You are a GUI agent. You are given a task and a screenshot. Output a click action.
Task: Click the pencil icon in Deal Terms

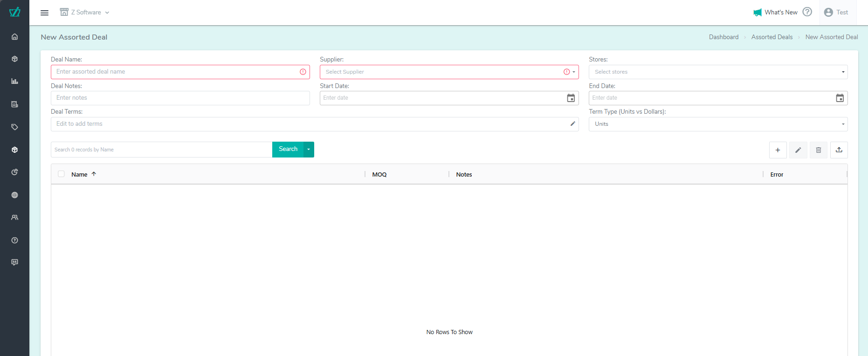(x=572, y=124)
